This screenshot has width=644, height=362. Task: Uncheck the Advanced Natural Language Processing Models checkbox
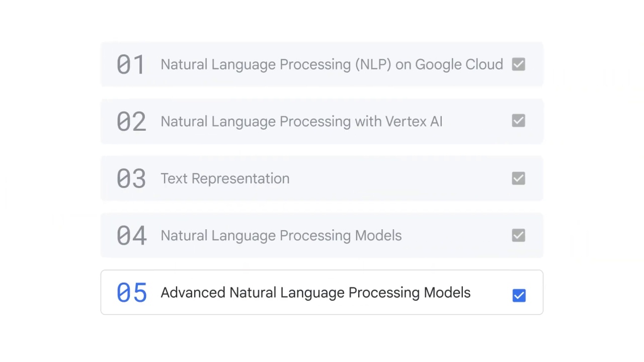coord(519,295)
